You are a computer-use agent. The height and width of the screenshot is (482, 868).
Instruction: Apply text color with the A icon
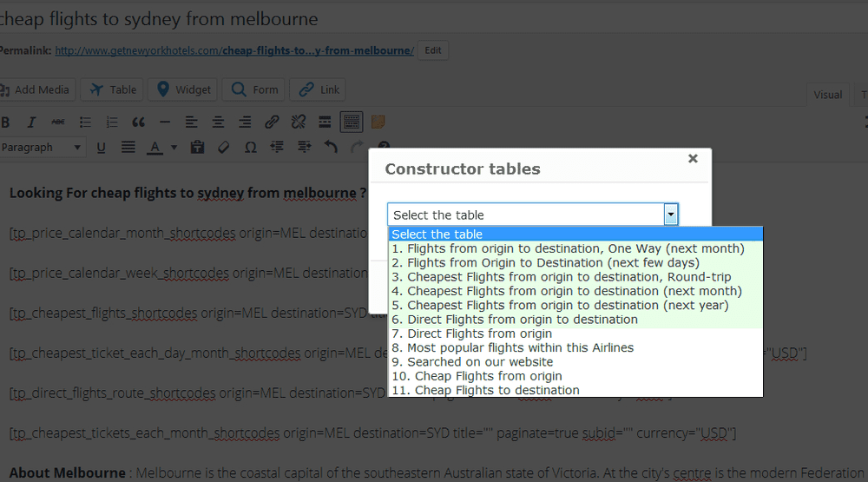click(155, 148)
